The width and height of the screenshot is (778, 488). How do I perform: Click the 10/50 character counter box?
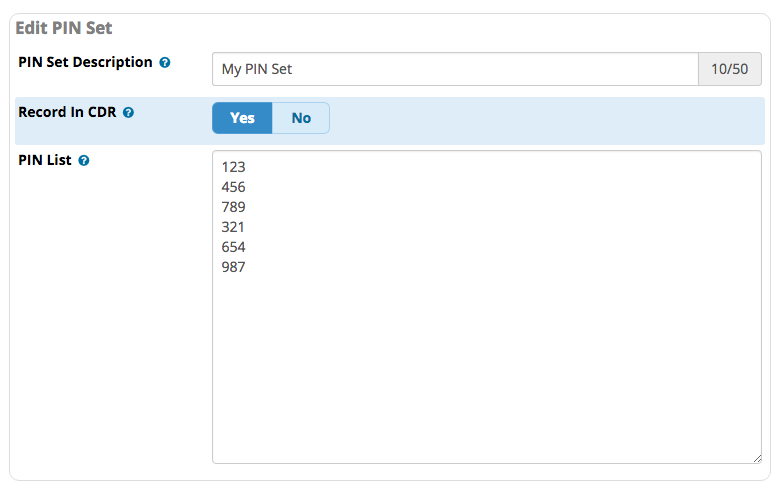(x=729, y=69)
